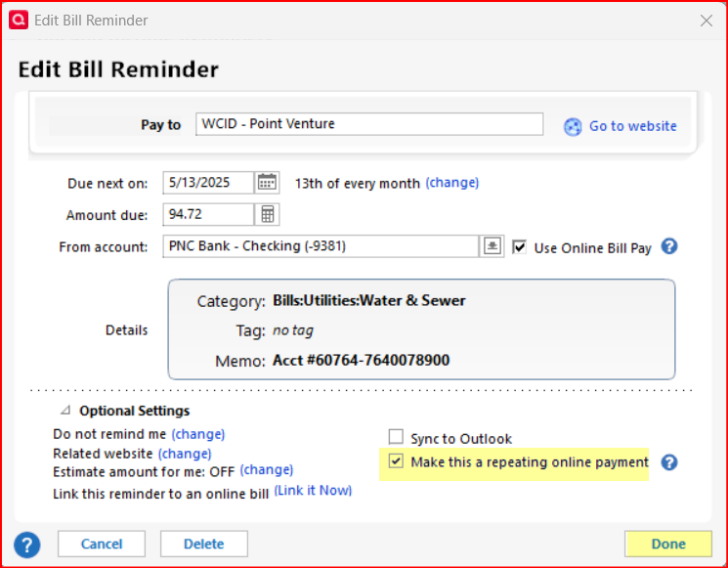Click the Due next on date field
728x568 pixels.
point(208,183)
